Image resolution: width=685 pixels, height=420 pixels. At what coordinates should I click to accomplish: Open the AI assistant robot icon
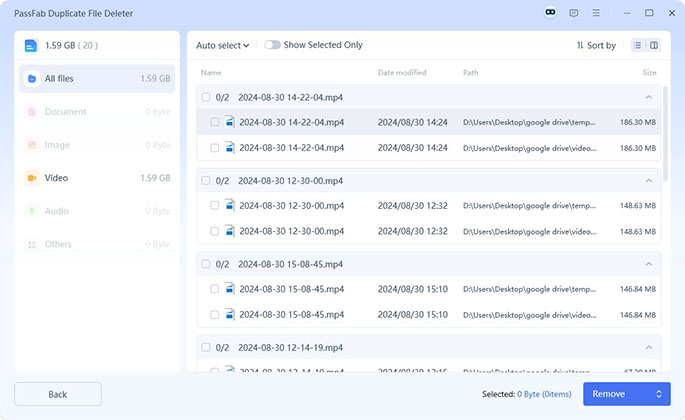coord(549,13)
